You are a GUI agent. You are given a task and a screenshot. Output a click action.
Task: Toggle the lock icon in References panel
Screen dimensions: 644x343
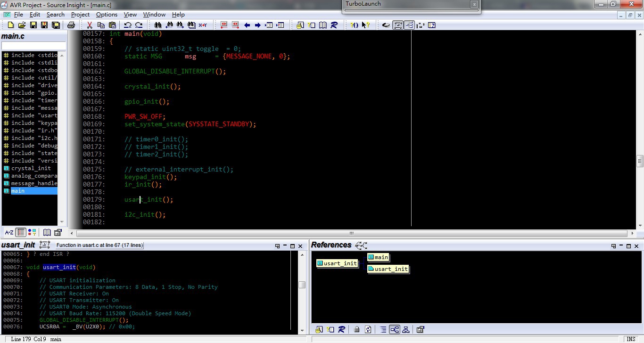pyautogui.click(x=357, y=329)
